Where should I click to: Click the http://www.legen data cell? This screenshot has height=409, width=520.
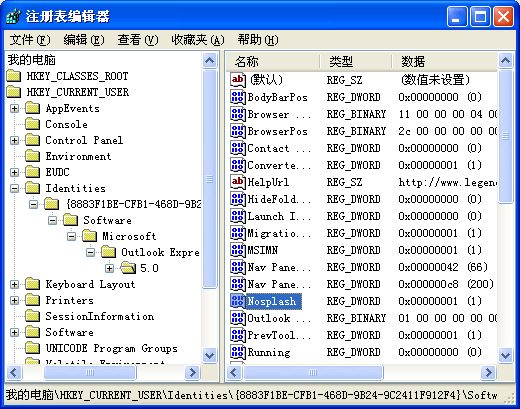[447, 182]
